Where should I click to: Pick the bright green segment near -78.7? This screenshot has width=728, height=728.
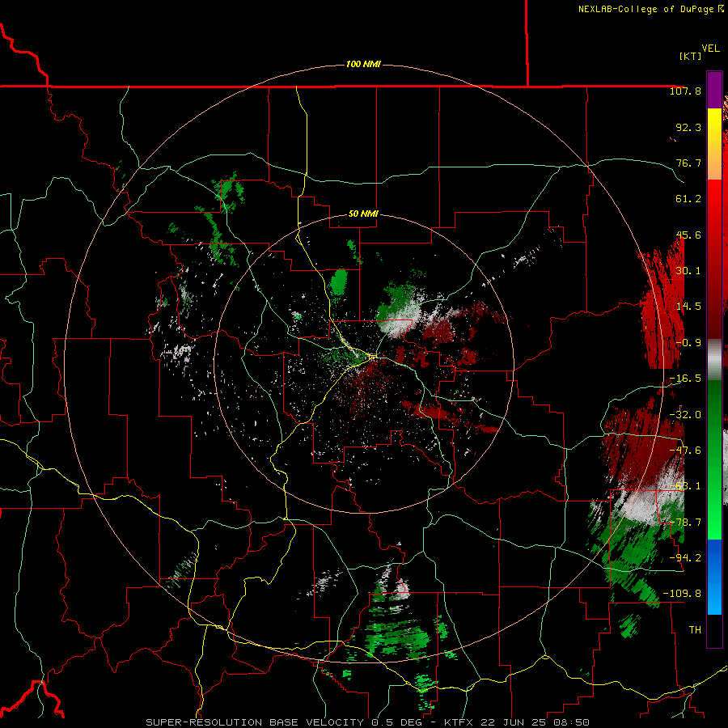(714, 523)
